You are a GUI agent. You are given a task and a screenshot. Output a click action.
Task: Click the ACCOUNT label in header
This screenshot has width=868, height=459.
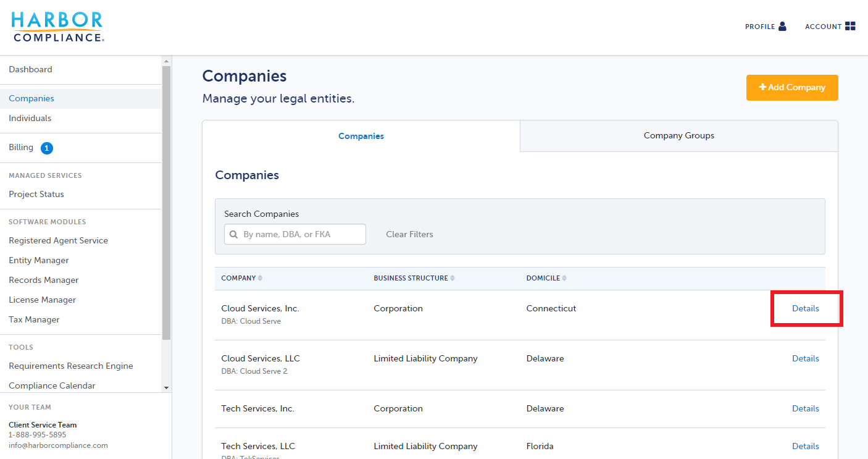[x=824, y=27]
